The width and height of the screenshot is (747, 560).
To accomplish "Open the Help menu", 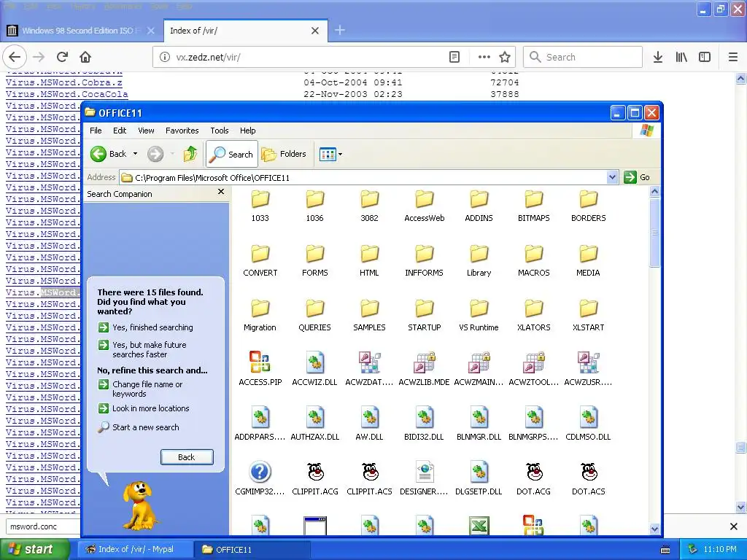I will [x=247, y=131].
